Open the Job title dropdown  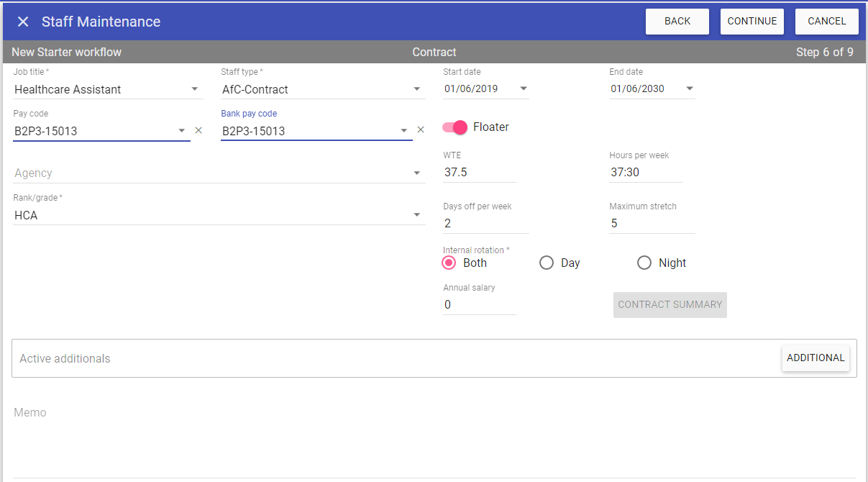(x=195, y=89)
